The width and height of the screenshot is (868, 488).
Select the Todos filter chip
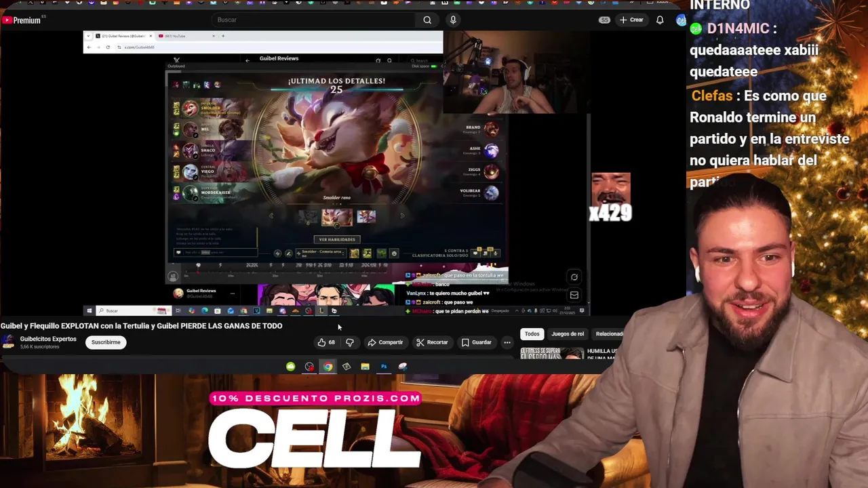click(x=532, y=333)
